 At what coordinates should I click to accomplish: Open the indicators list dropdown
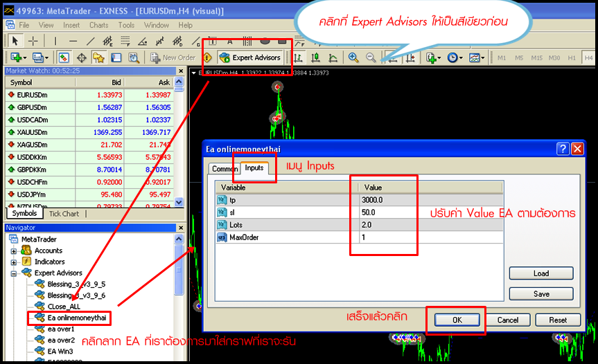click(x=433, y=57)
